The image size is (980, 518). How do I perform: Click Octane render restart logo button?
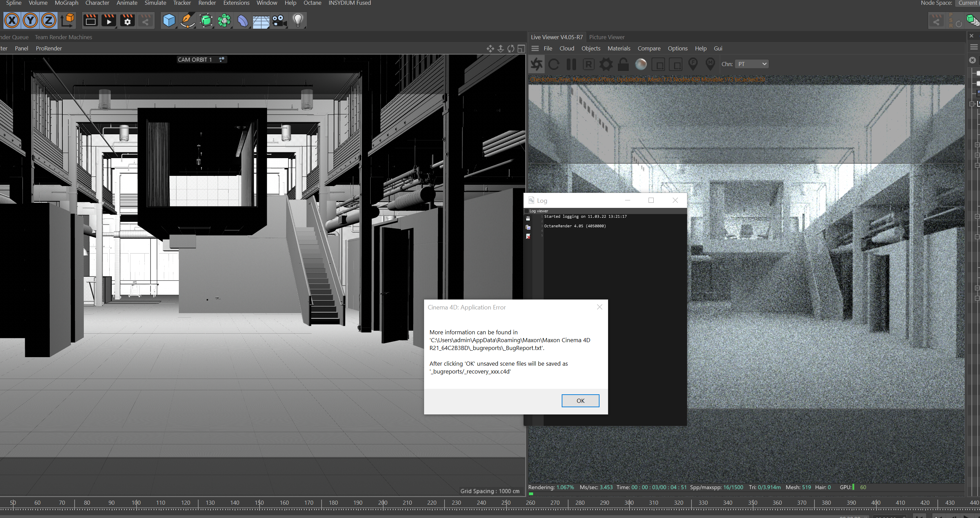pos(536,64)
